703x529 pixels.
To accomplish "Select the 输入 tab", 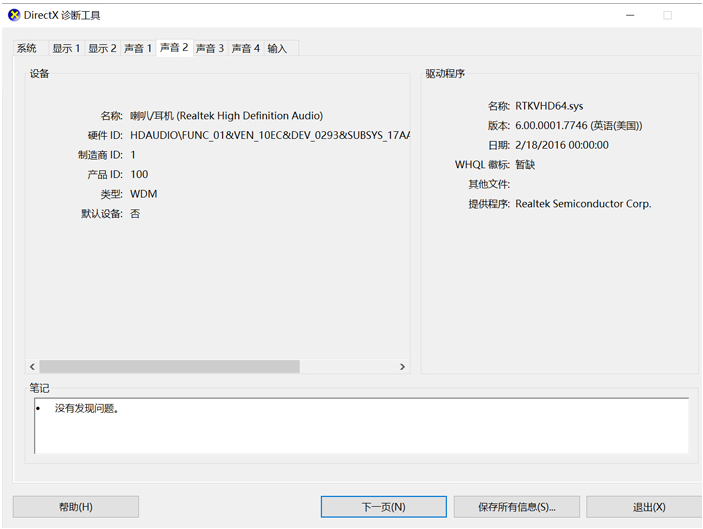I will [277, 49].
